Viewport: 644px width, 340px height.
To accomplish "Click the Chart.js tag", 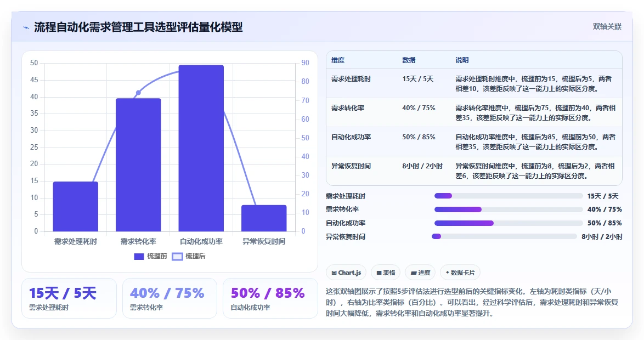I will coord(346,273).
